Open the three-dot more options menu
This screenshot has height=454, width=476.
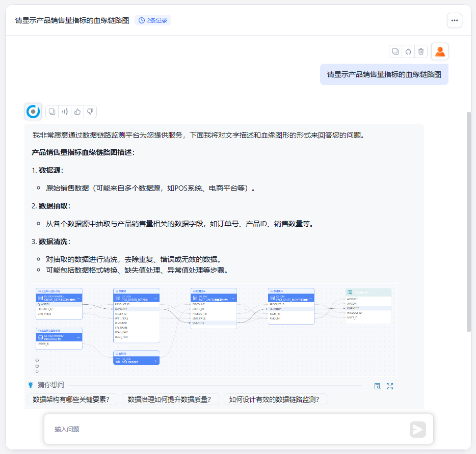point(454,20)
